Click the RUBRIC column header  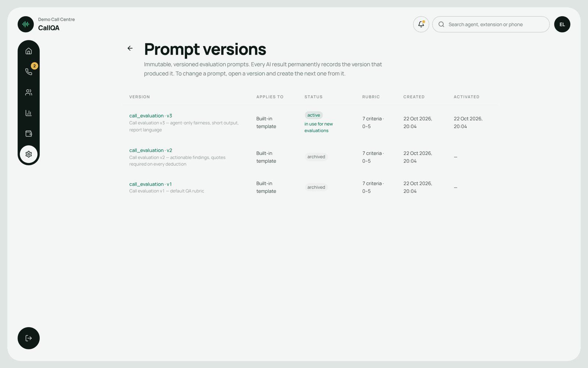coord(371,97)
